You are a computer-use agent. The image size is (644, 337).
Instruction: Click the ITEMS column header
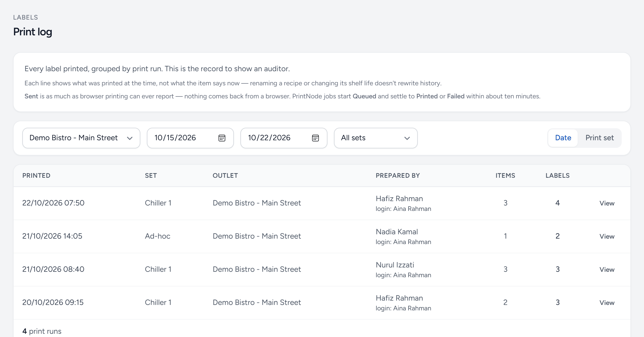pyautogui.click(x=505, y=176)
